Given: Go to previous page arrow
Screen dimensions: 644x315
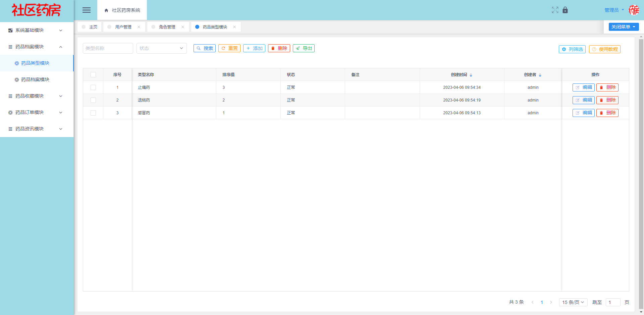Looking at the screenshot, I should [x=532, y=302].
